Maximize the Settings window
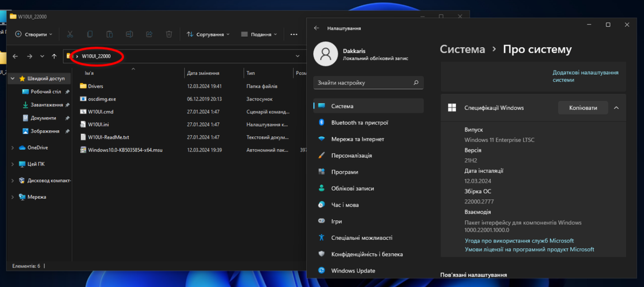The width and height of the screenshot is (644, 287). pos(608,25)
